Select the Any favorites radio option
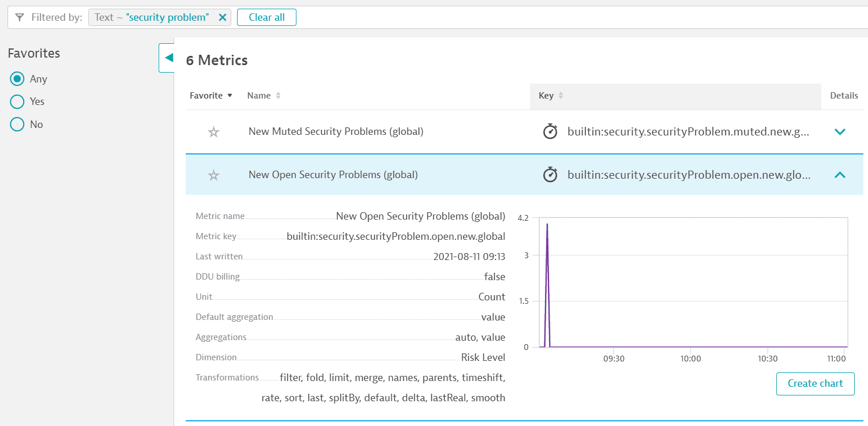 tap(17, 79)
